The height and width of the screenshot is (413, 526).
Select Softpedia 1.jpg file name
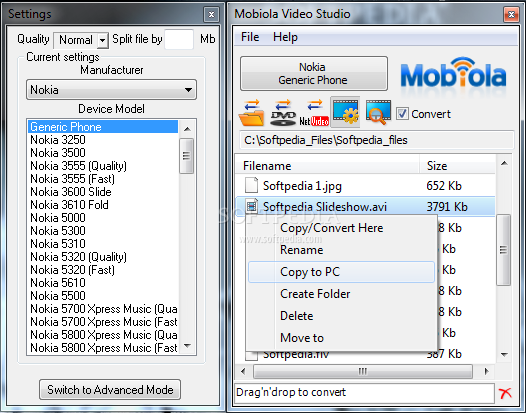[302, 186]
